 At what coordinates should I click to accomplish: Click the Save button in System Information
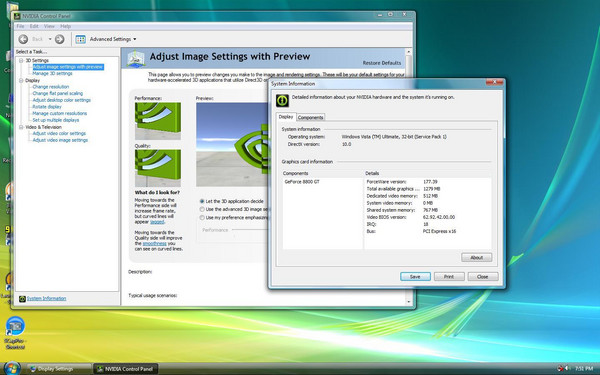pos(415,276)
